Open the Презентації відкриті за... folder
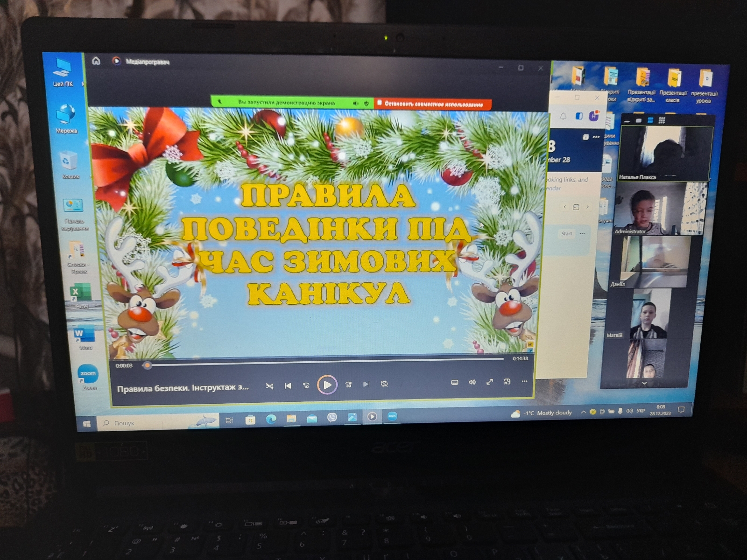The height and width of the screenshot is (560, 747). click(x=641, y=84)
